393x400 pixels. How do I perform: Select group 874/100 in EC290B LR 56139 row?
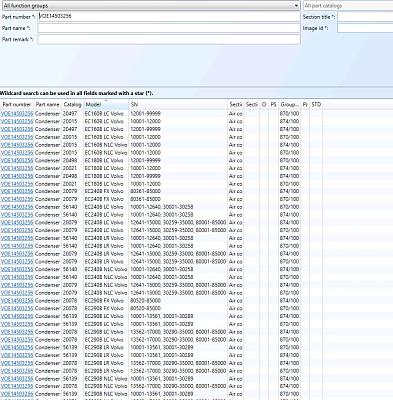point(289,355)
